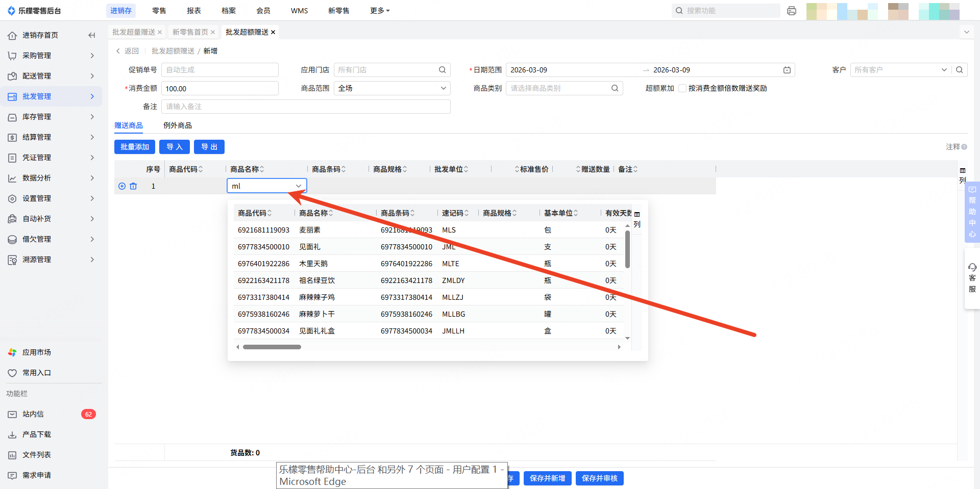980x489 pixels.
Task: Click the calendar icon in 日期范围
Action: coord(787,70)
